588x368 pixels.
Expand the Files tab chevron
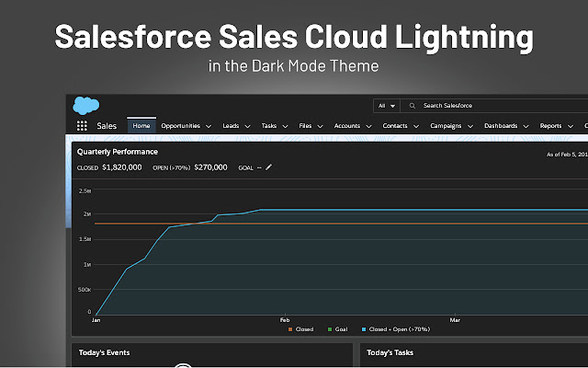click(320, 126)
